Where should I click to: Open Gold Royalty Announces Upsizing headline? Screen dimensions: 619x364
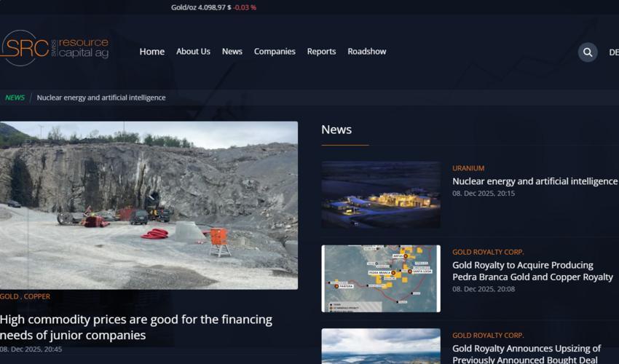[527, 354]
